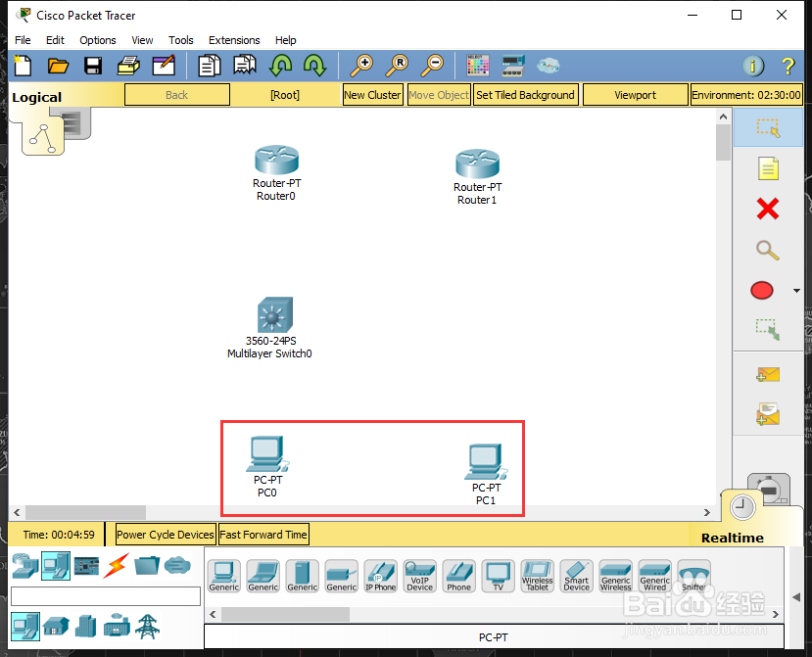Viewport: 812px width, 657px height.
Task: Click the device search input field
Action: click(x=106, y=596)
